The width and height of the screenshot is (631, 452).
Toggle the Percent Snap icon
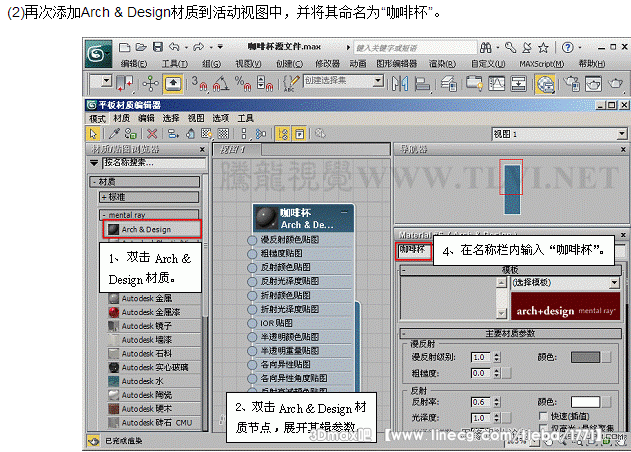point(243,84)
